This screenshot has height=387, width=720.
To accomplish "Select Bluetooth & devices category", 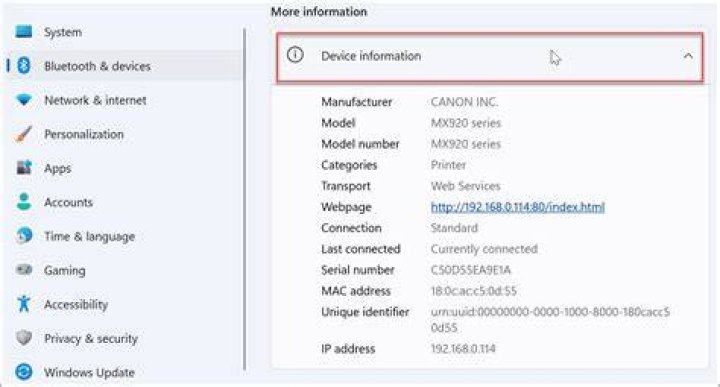I will point(97,66).
